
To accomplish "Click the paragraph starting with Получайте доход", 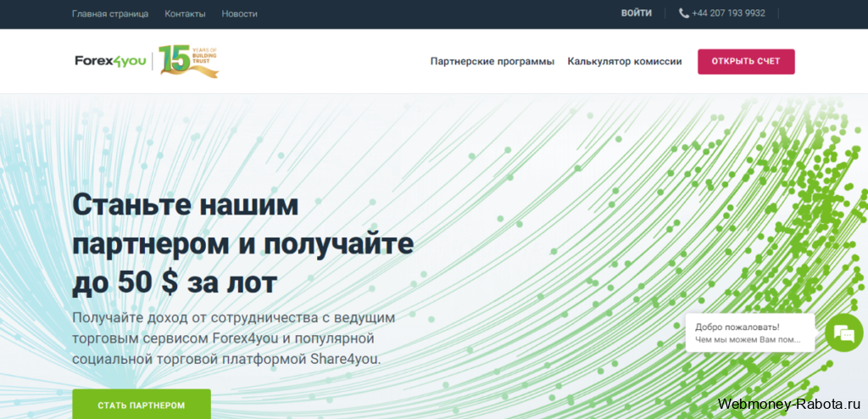I will click(234, 338).
